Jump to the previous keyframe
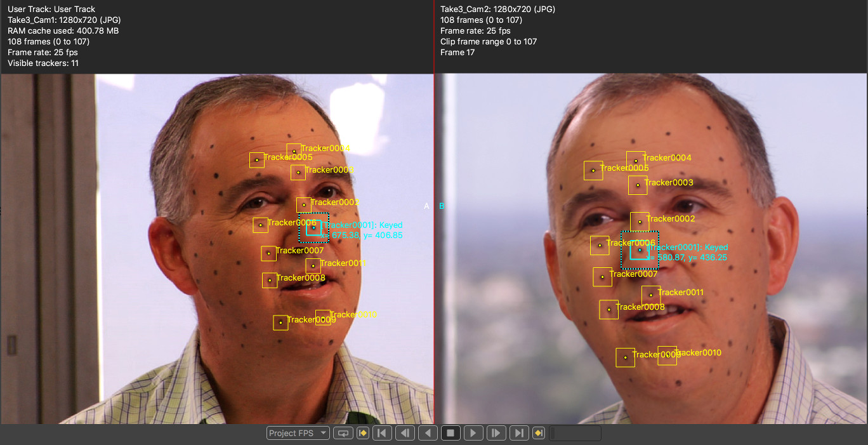Screen dimensions: 868x445 (x=363, y=433)
